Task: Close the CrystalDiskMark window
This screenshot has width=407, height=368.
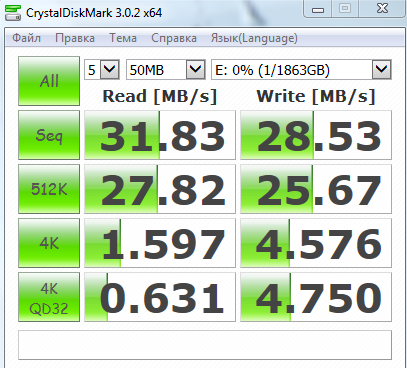Action: 382,9
